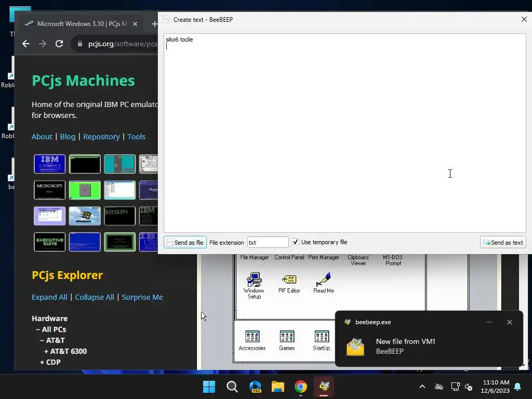Open taskbar Search
This screenshot has width=532, height=399.
point(232,387)
